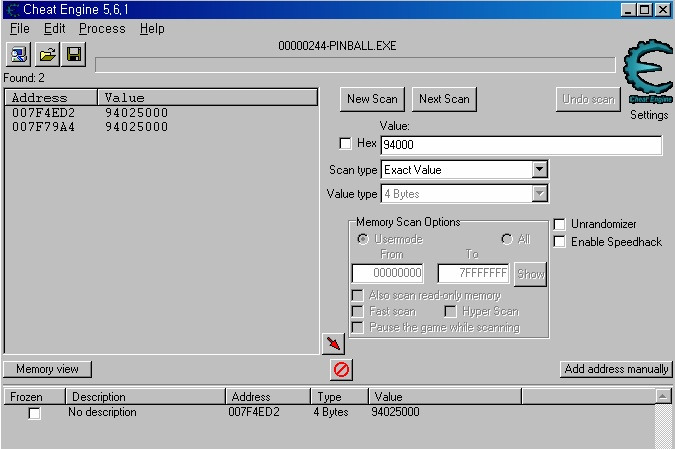Image resolution: width=675 pixels, height=449 pixels.
Task: Check the Enable Speedhack option
Action: [x=559, y=242]
